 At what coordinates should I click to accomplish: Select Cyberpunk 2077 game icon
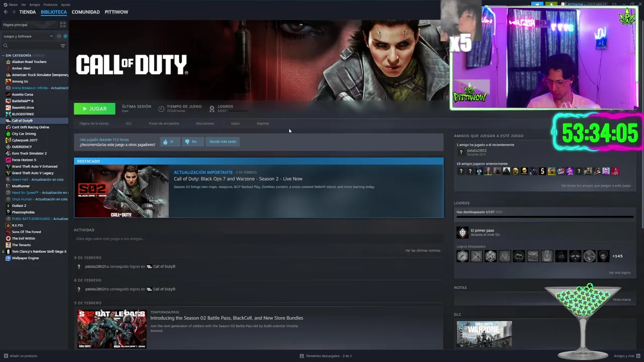pos(8,140)
